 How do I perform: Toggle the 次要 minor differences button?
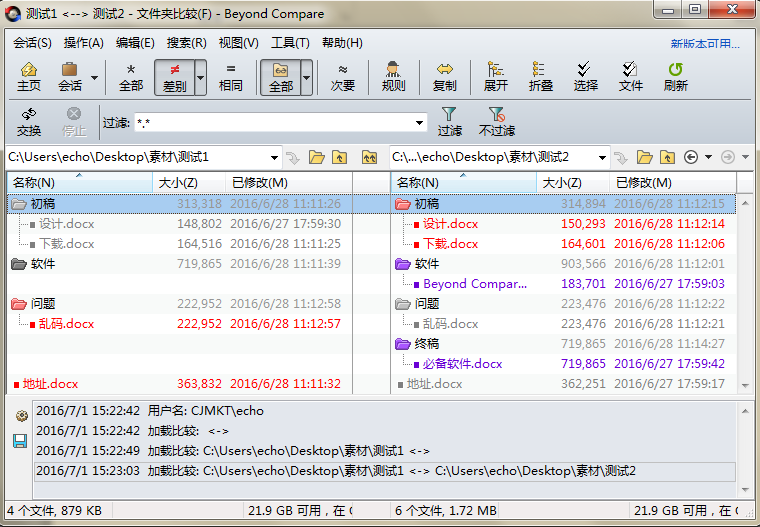(x=343, y=77)
